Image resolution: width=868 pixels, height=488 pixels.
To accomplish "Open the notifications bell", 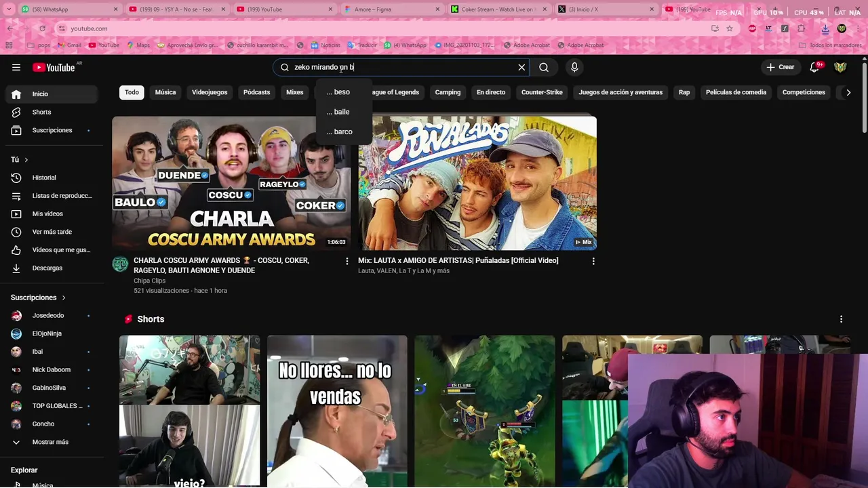I will 816,67.
